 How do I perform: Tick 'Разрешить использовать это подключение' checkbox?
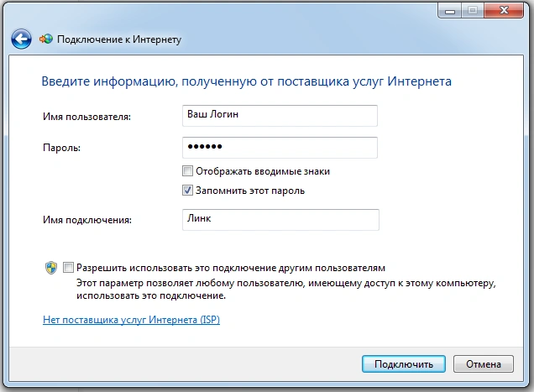68,268
